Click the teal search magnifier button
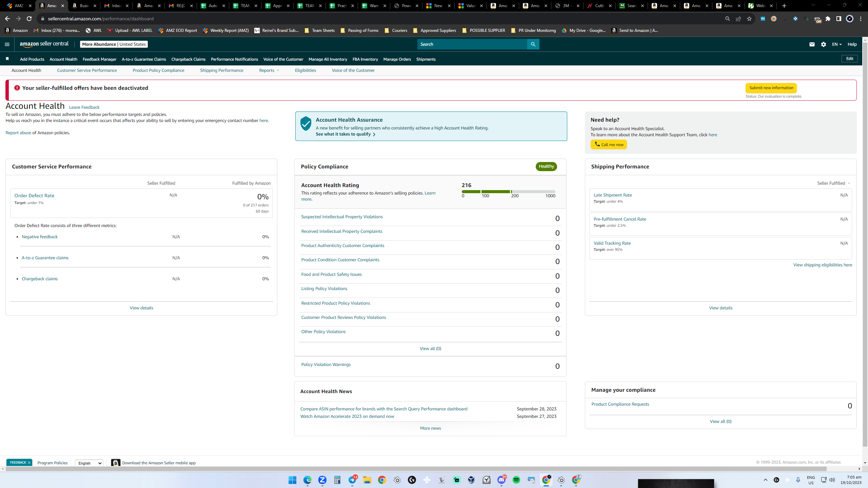This screenshot has height=488, width=868. 533,44
